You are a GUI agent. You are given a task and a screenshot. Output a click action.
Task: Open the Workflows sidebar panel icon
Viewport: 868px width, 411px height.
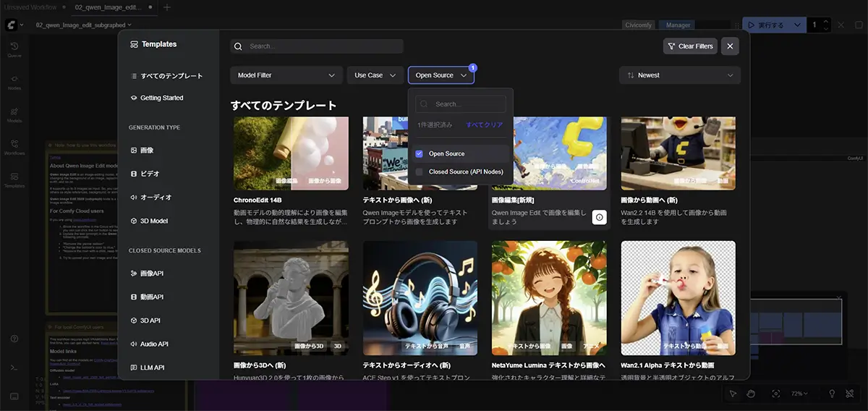tap(14, 147)
